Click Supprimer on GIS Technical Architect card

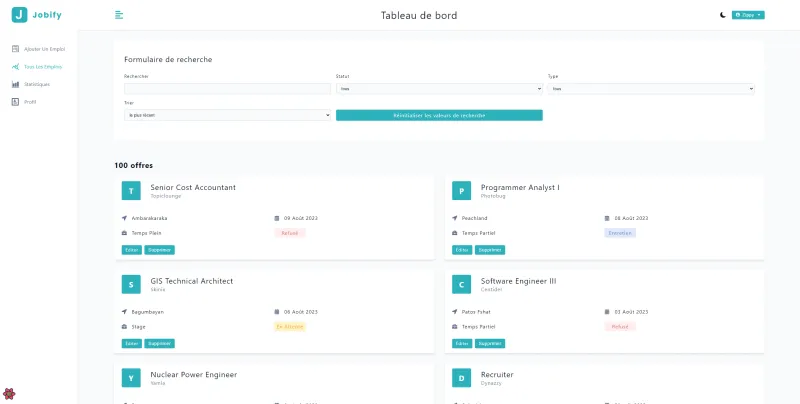(x=160, y=343)
